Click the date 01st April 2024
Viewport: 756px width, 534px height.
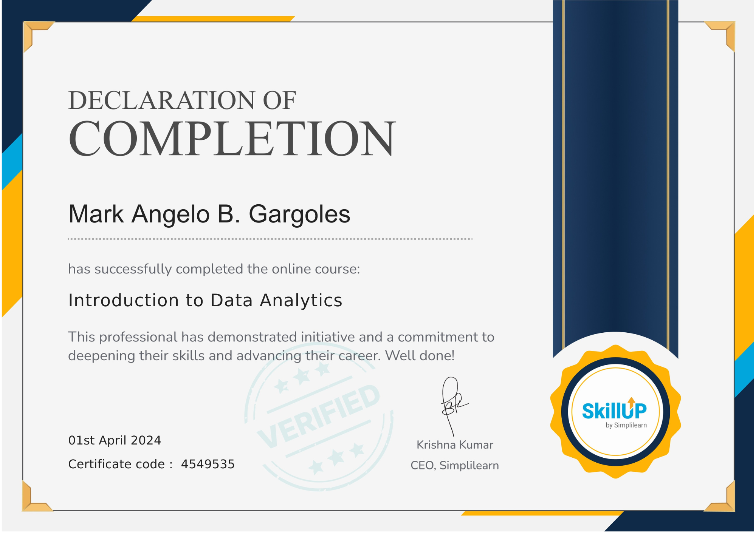point(115,440)
